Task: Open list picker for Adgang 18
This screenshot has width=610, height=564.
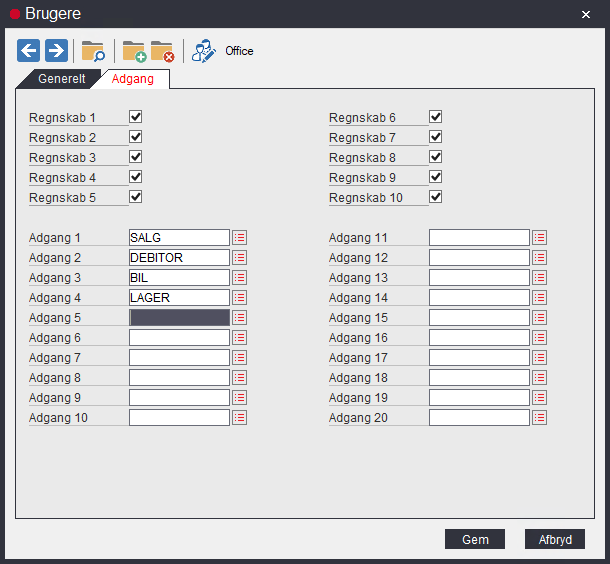Action: pyautogui.click(x=540, y=378)
